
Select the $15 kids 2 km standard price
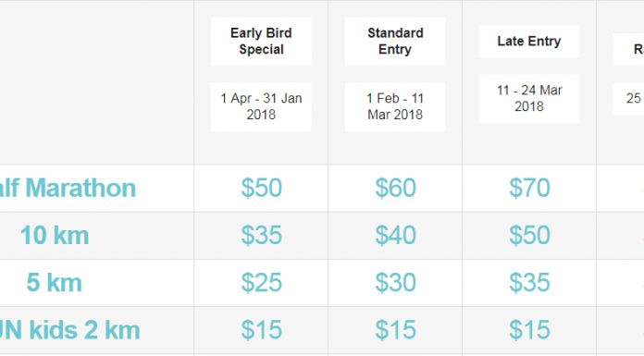coord(395,330)
